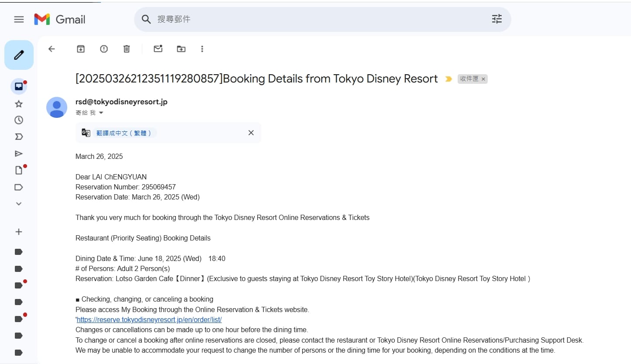This screenshot has height=364, width=631.
Task: Click the translate icon
Action: point(86,133)
